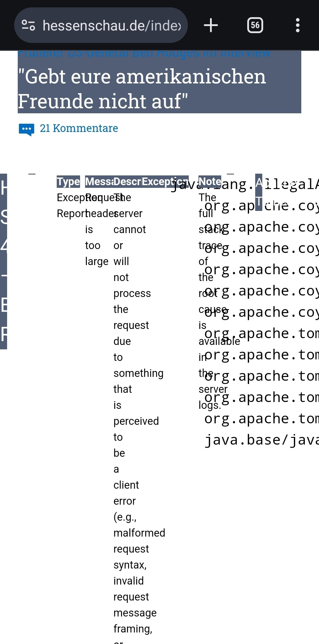Select the word "process" in the description

[x=132, y=293]
